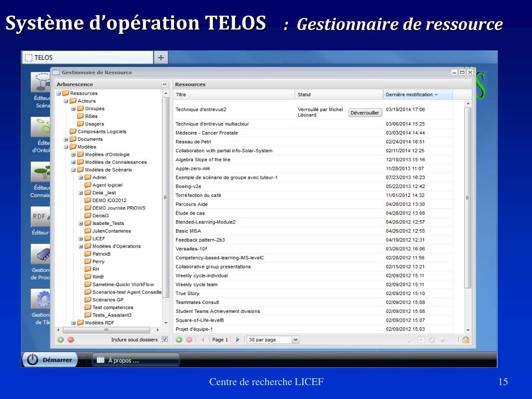Collapse the Modèles tree node
Viewport: 532px width, 399px height.
(x=66, y=147)
